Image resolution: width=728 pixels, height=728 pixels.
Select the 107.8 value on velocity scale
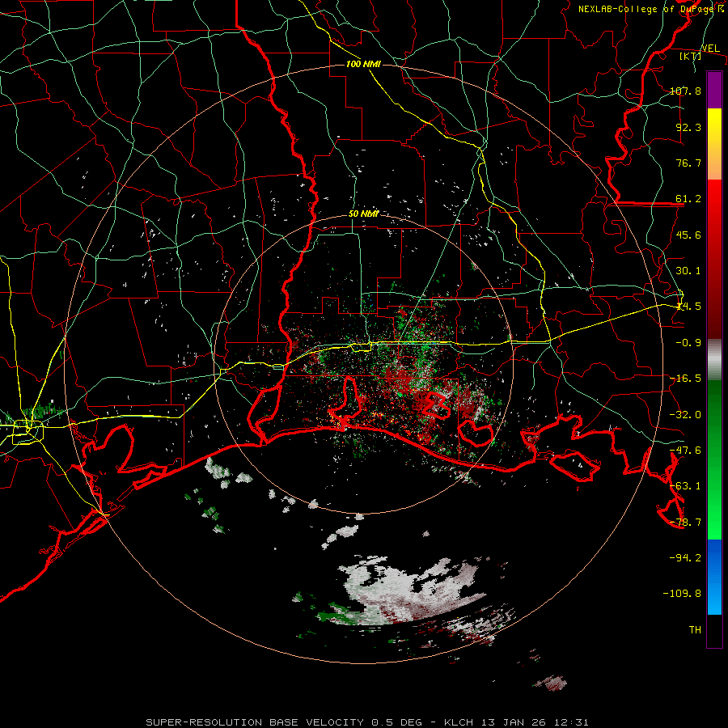click(x=685, y=91)
